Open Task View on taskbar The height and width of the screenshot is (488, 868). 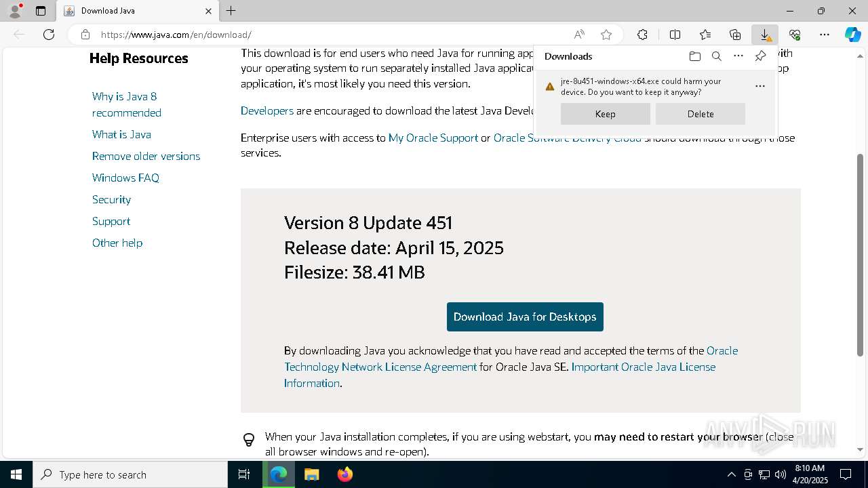pos(244,474)
